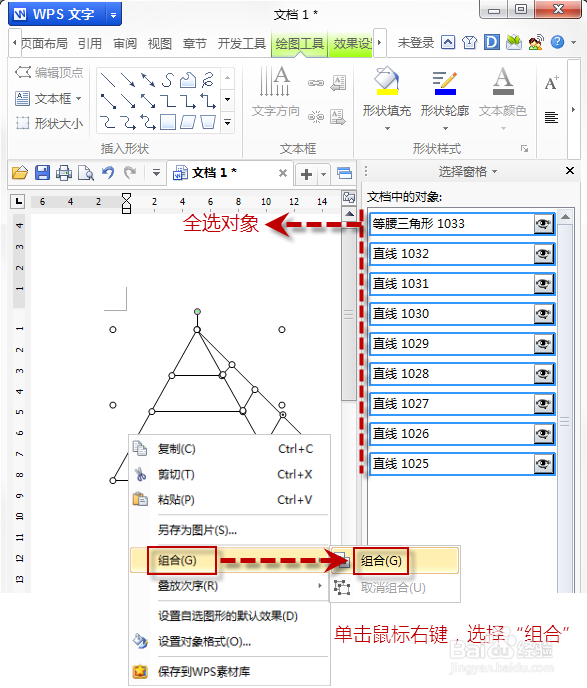The image size is (587, 688).
Task: Choose 另存为图片(S) from context menu
Action: pos(229,530)
